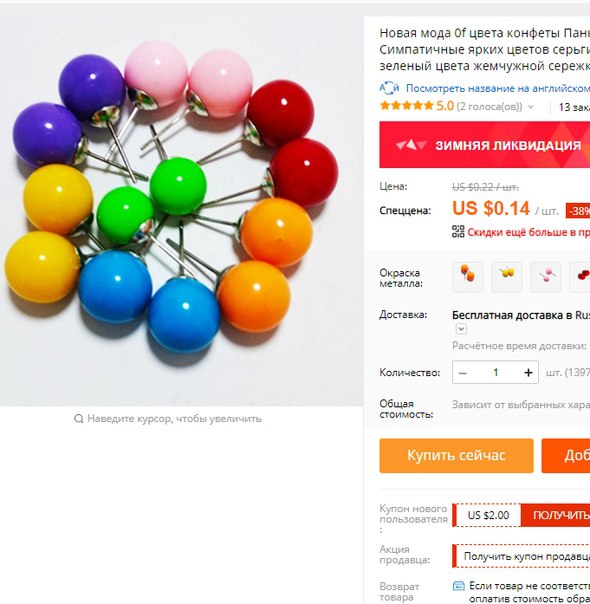
Task: Click the Получить new user coupon button
Action: (556, 515)
